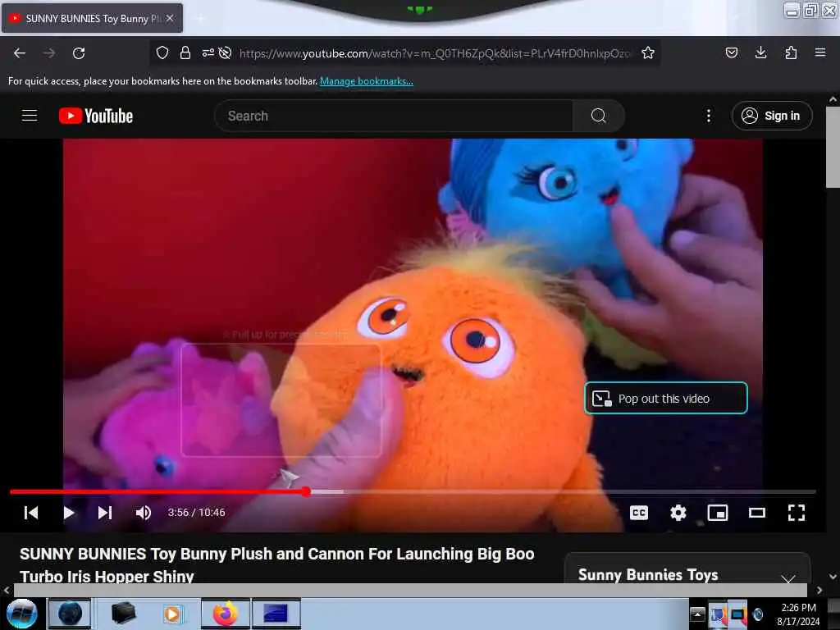Open site permissions icon in address bar
This screenshot has height=630, width=840.
208,52
